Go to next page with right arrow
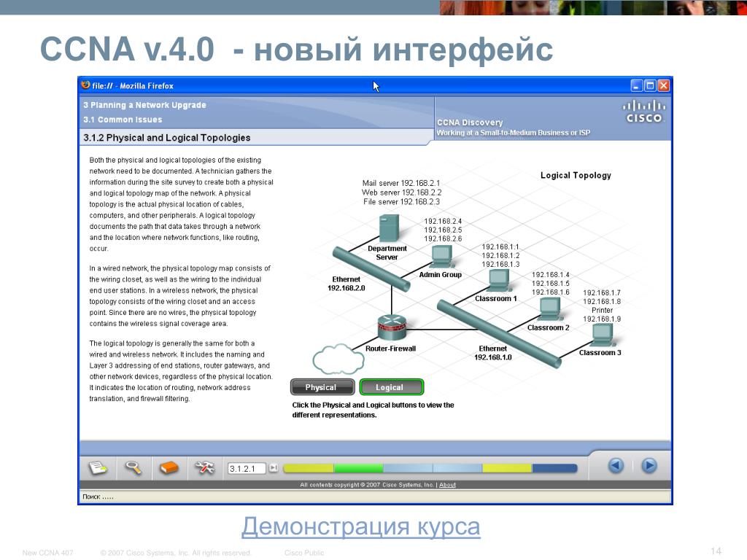The image size is (747, 560). pyautogui.click(x=649, y=465)
